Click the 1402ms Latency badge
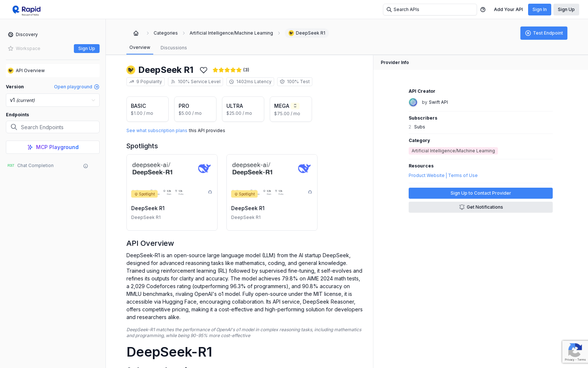Screen dimensions: 588x368 [x=250, y=82]
